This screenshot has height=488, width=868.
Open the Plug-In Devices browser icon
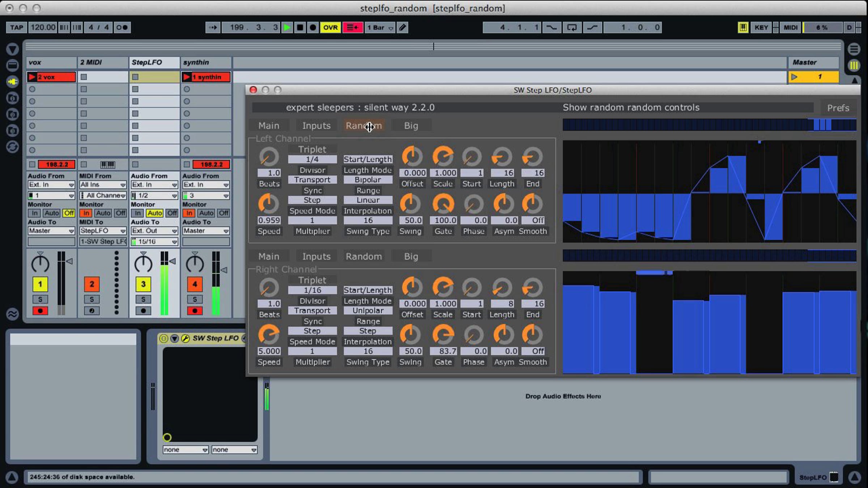pos(12,82)
